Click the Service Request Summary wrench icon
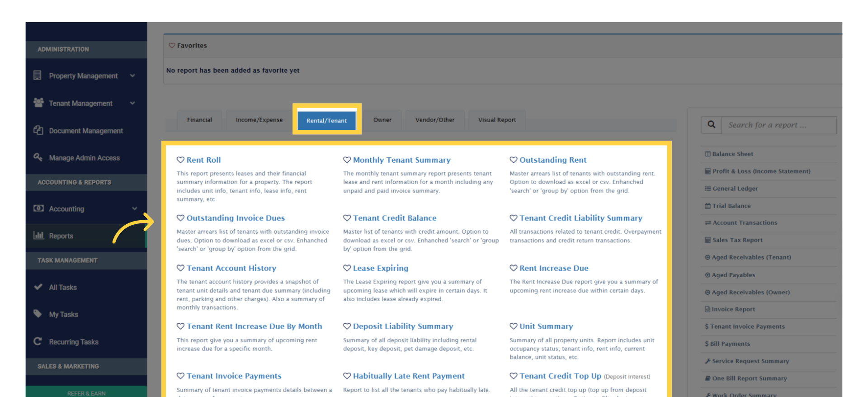Viewport: 868px width, 397px height. click(x=708, y=361)
